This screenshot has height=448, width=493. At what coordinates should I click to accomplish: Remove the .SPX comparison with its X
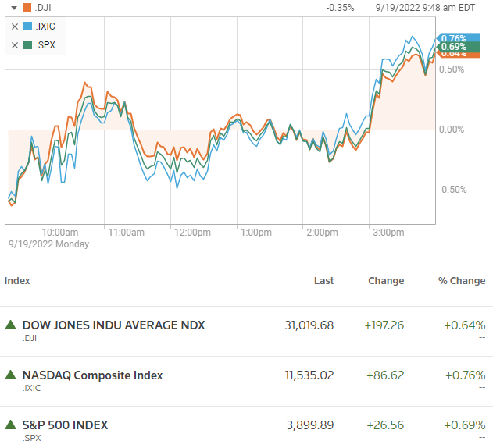pyautogui.click(x=15, y=45)
